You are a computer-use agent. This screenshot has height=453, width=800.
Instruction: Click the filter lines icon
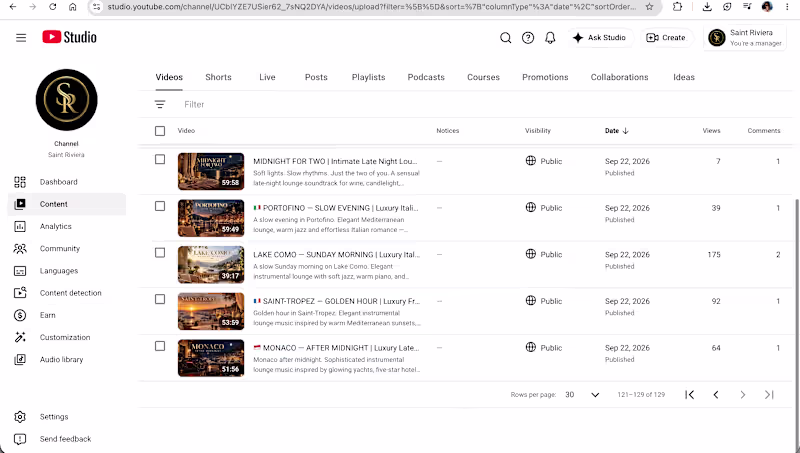(x=160, y=104)
